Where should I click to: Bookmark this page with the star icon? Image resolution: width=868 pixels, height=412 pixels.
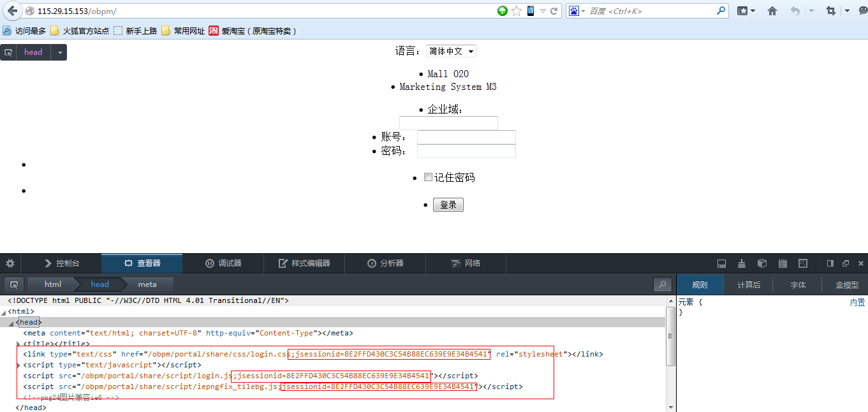click(517, 11)
